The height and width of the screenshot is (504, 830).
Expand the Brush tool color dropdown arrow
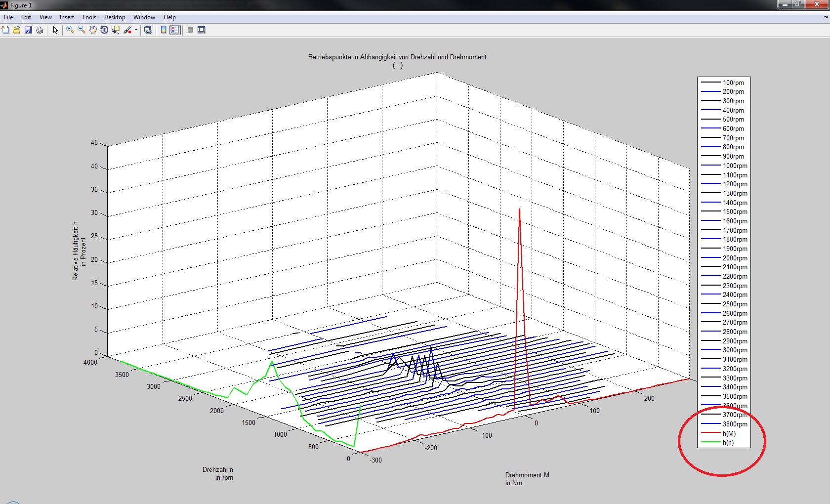pos(136,30)
